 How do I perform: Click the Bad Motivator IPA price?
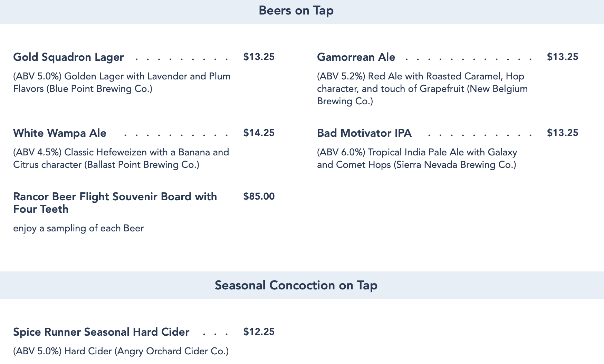tap(562, 133)
